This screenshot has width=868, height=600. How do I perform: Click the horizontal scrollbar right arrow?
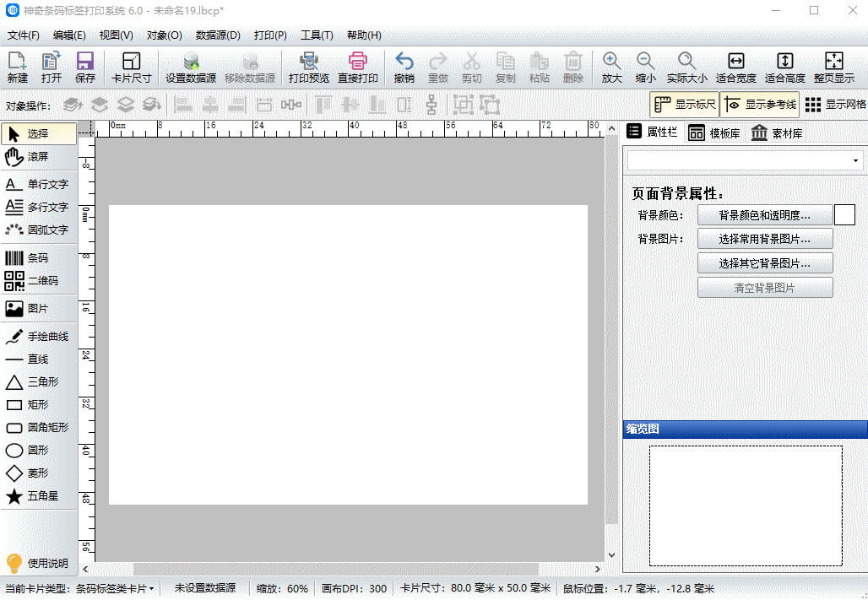(597, 569)
